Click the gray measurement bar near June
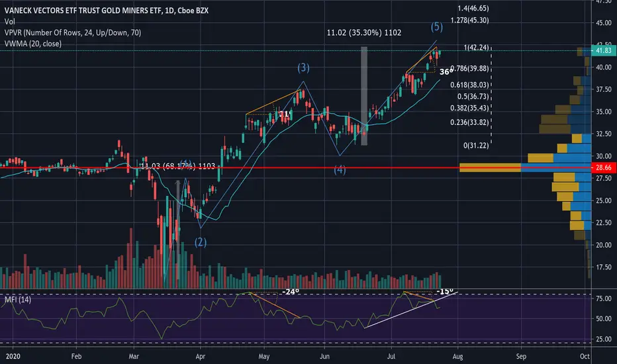The height and width of the screenshot is (364, 617). (x=364, y=96)
